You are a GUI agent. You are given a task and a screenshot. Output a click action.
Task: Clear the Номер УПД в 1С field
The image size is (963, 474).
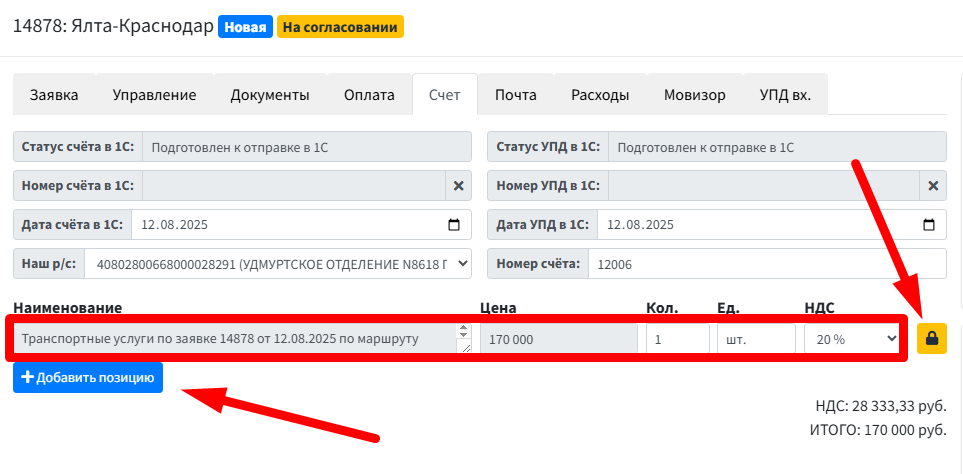pos(932,185)
